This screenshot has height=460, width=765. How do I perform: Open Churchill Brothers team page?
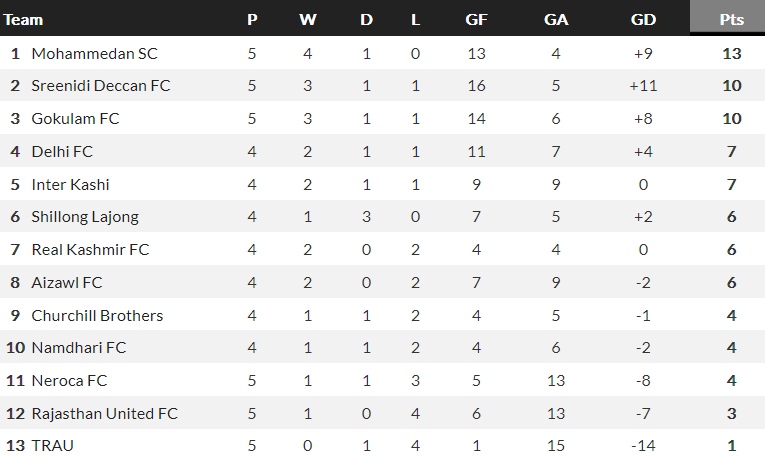coord(97,316)
